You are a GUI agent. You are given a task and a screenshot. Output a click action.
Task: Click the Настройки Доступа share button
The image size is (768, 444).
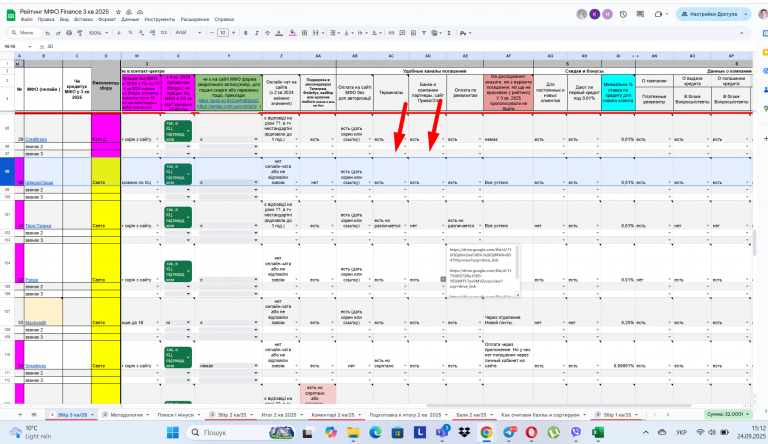pos(709,14)
